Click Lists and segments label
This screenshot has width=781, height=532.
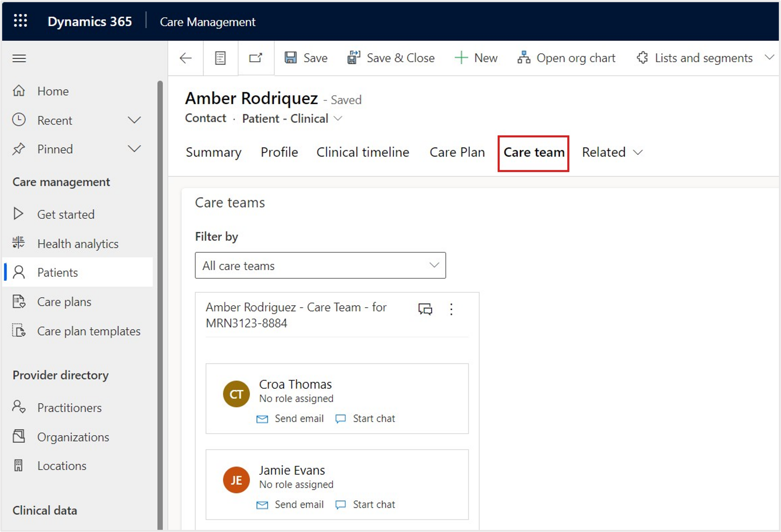click(704, 58)
